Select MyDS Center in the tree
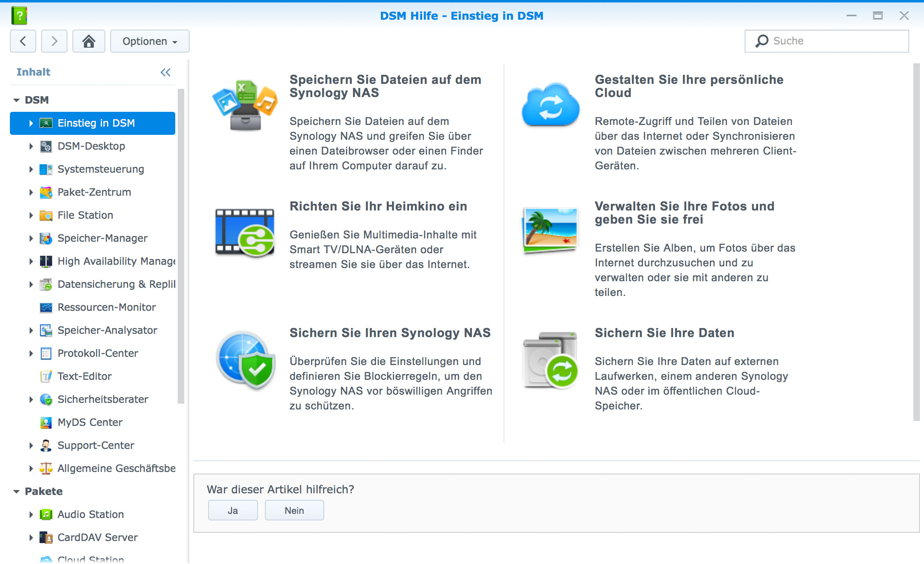The height and width of the screenshot is (564, 924). [x=93, y=422]
